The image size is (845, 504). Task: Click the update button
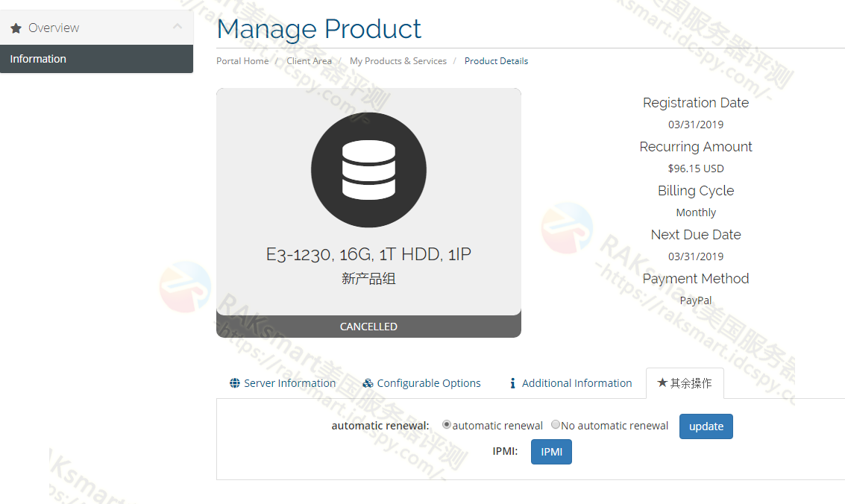[706, 426]
